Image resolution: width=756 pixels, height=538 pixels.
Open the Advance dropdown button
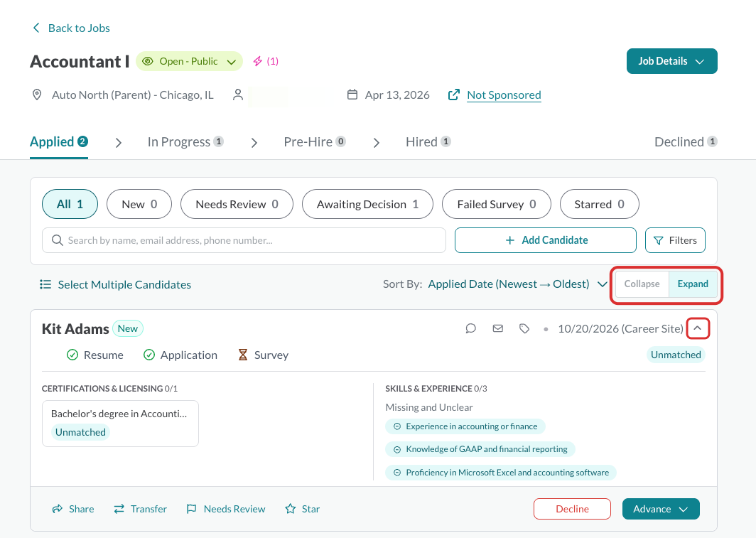661,509
